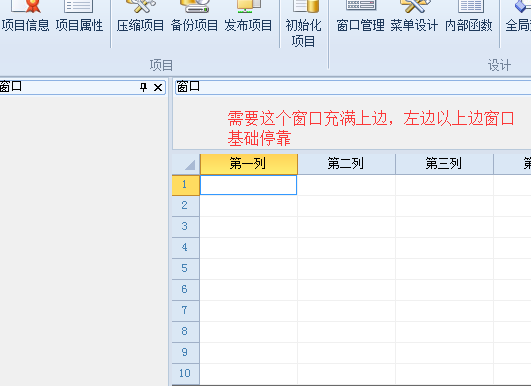
Task: Select the 第一列 column header
Action: click(249, 164)
